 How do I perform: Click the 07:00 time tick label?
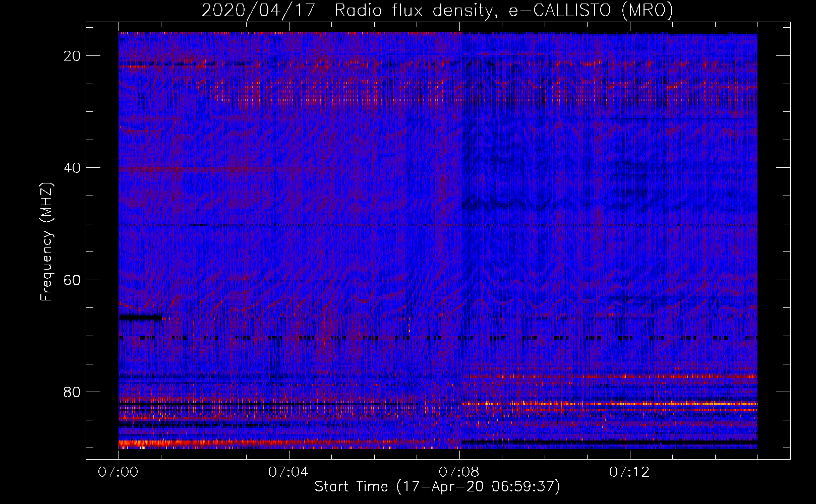pyautogui.click(x=118, y=472)
